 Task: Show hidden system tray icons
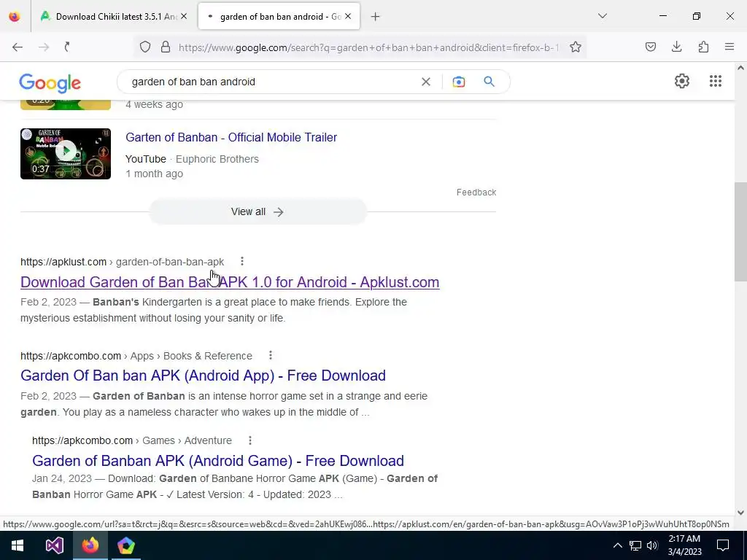point(617,545)
